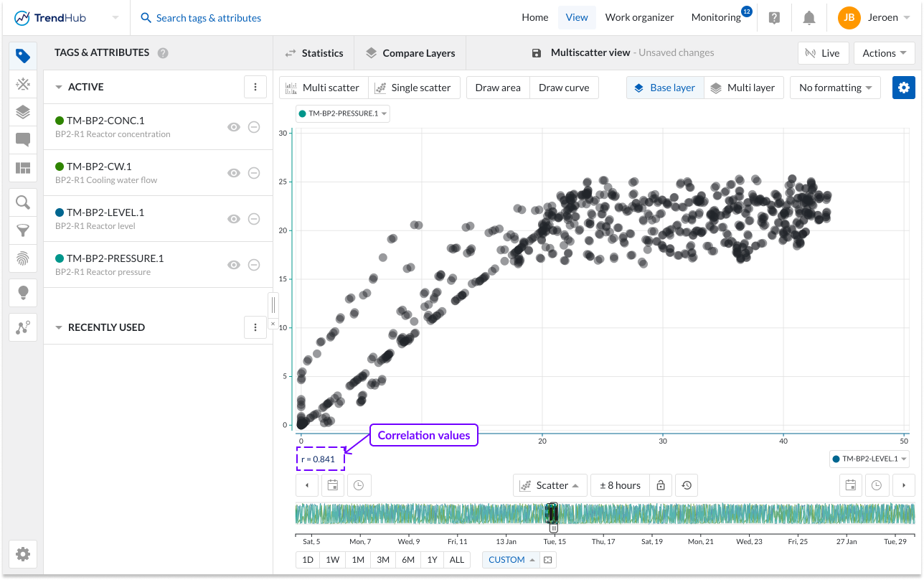Open the context items comment icon
This screenshot has height=580, width=924.
point(23,140)
